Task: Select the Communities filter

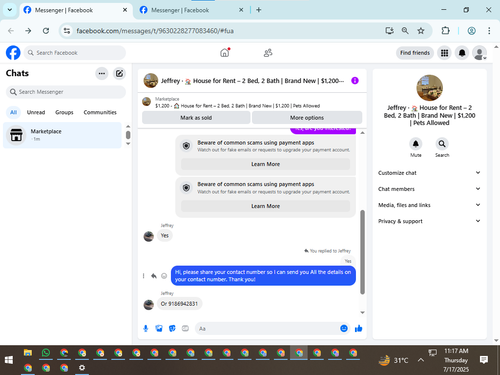Action: click(x=100, y=112)
